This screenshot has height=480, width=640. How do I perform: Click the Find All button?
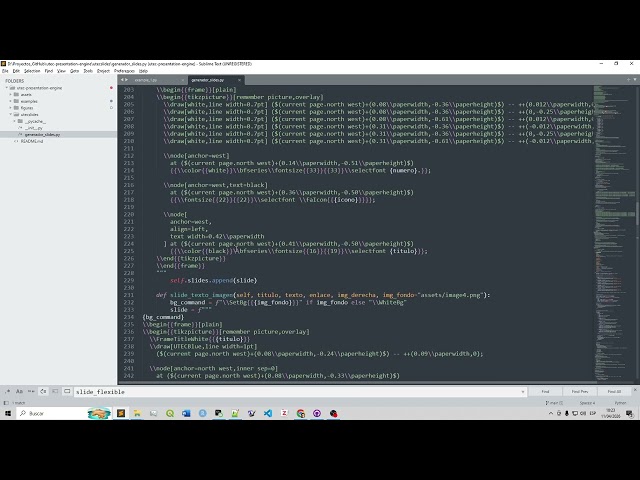pos(614,391)
